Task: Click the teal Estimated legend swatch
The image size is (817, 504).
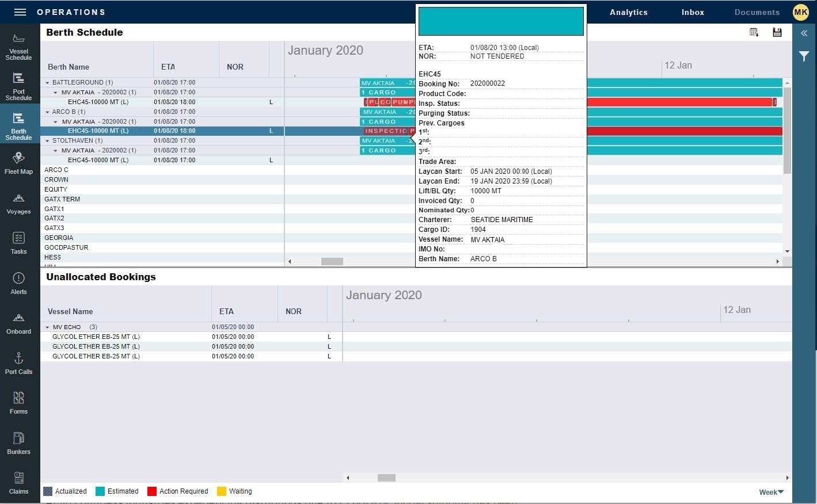Action: click(99, 491)
